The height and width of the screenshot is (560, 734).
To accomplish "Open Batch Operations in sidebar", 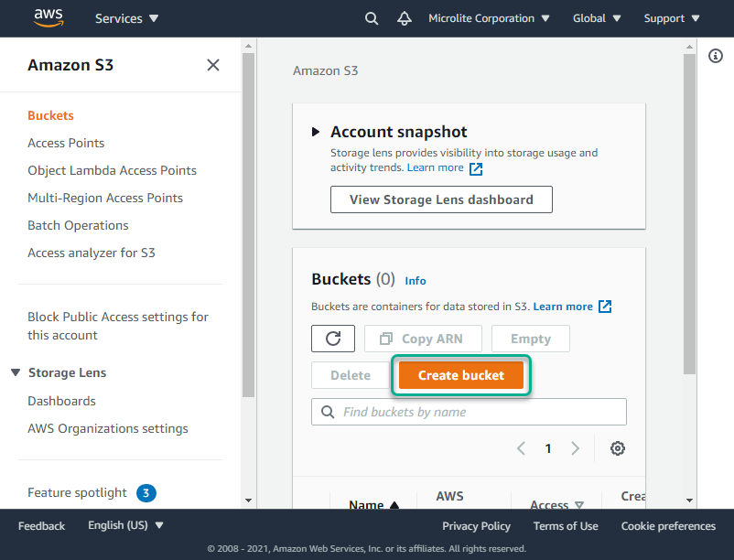I will [78, 225].
